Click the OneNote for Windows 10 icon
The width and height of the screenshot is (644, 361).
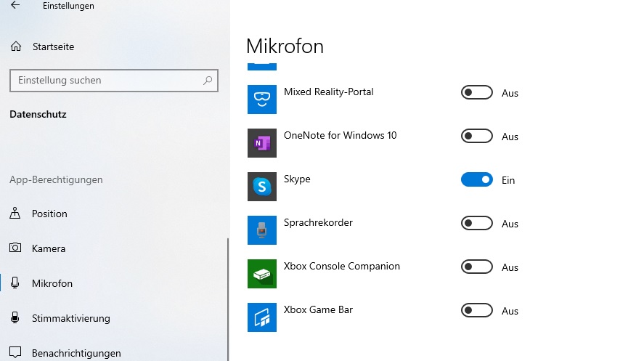(x=262, y=143)
